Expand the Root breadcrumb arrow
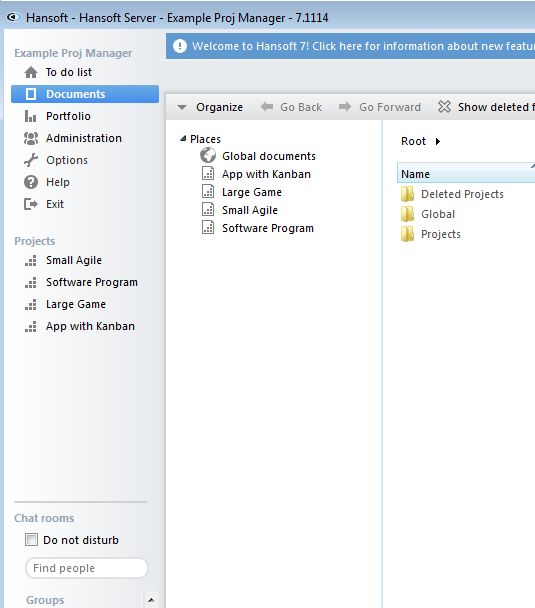The image size is (535, 608). (x=438, y=141)
